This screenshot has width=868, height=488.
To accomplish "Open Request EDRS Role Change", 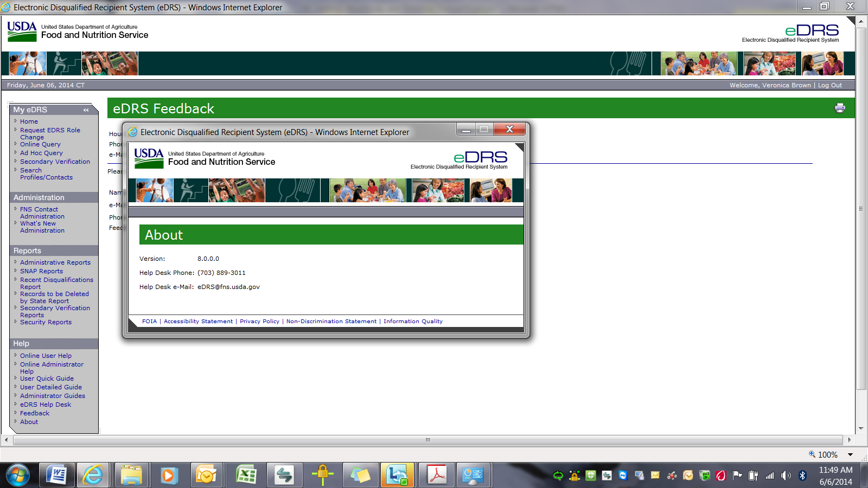I will click(x=50, y=133).
